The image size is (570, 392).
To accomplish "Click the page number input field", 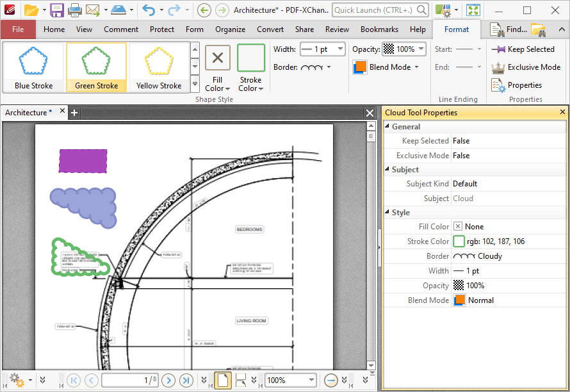I will point(130,380).
